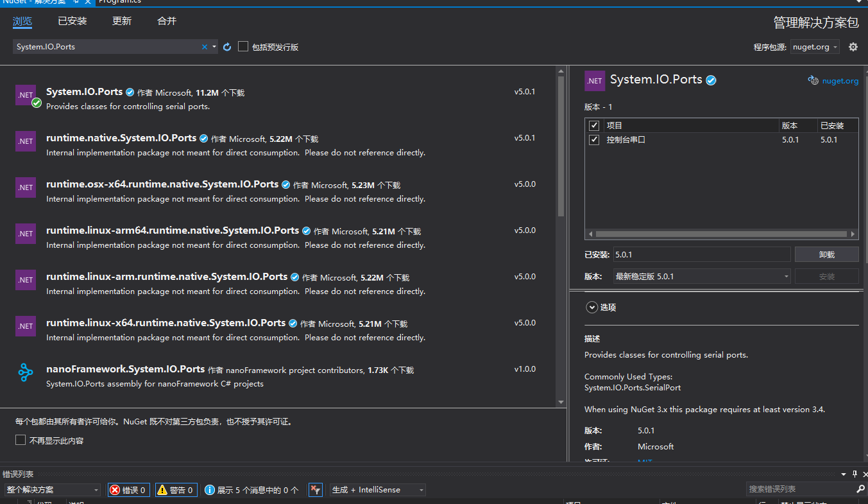Click verified badge in details panel header
Screen dimensions: 868x504
pyautogui.click(x=711, y=80)
